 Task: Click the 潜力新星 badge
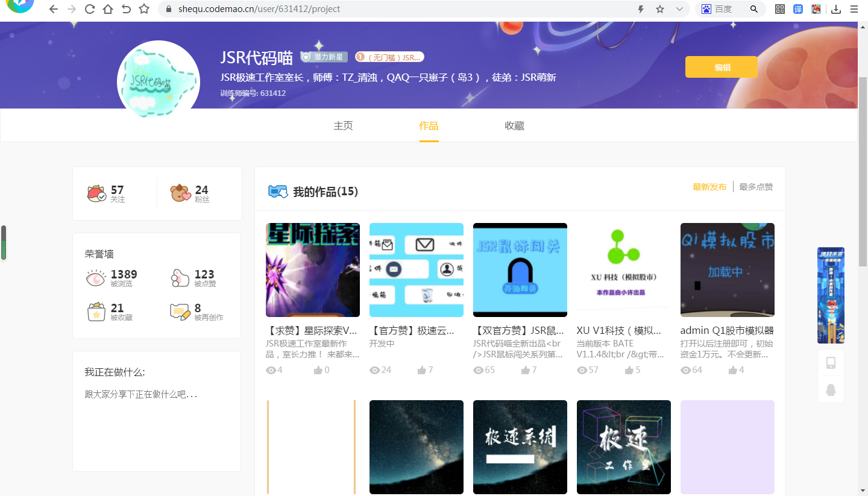pyautogui.click(x=324, y=57)
